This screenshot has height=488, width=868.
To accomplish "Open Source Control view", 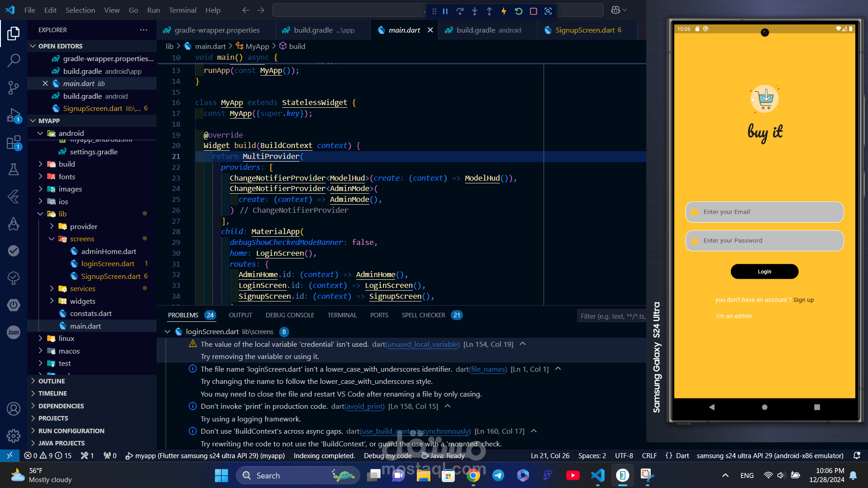I will (x=14, y=87).
